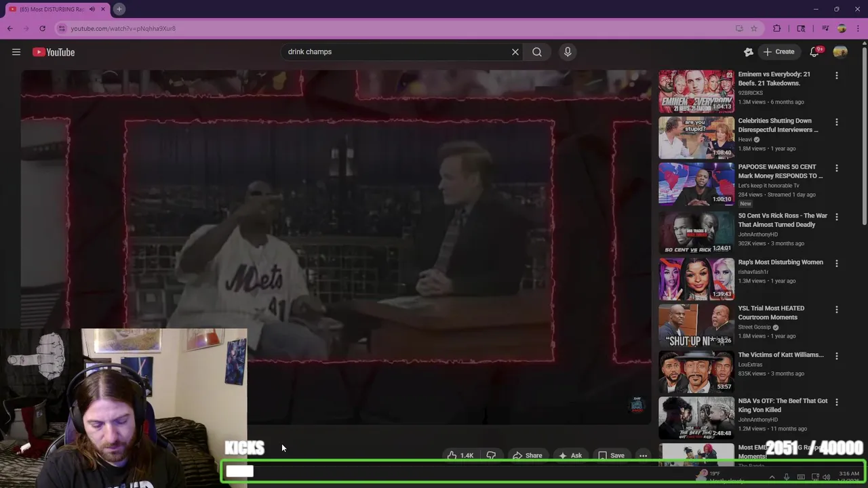
Task: Open 'PAPOOSE WARNS 50 CENT' video title
Action: click(x=780, y=171)
